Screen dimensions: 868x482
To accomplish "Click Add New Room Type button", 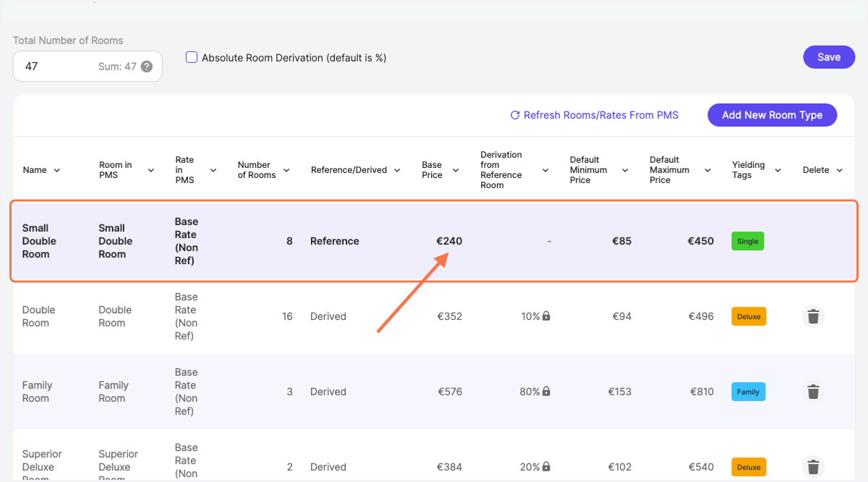I will point(772,115).
